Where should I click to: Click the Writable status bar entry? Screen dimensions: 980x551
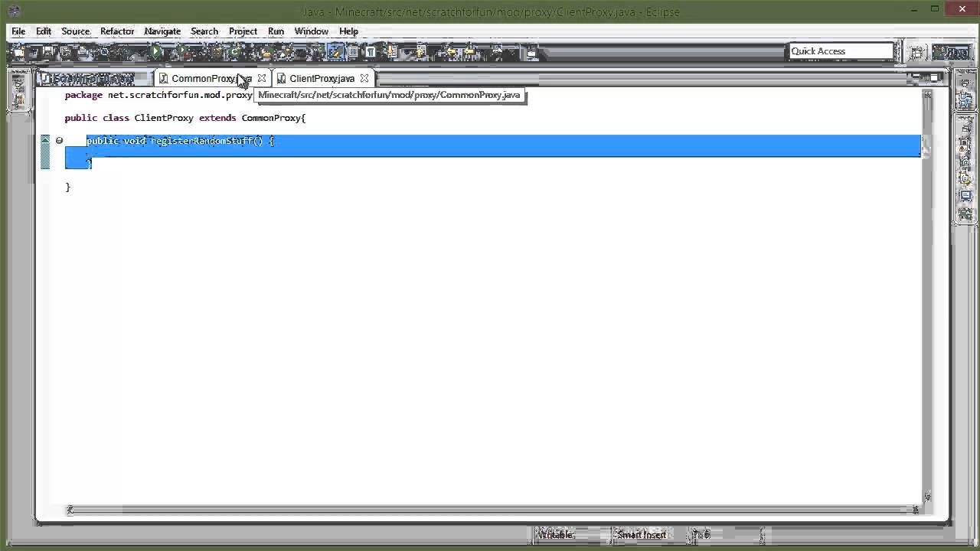555,534
